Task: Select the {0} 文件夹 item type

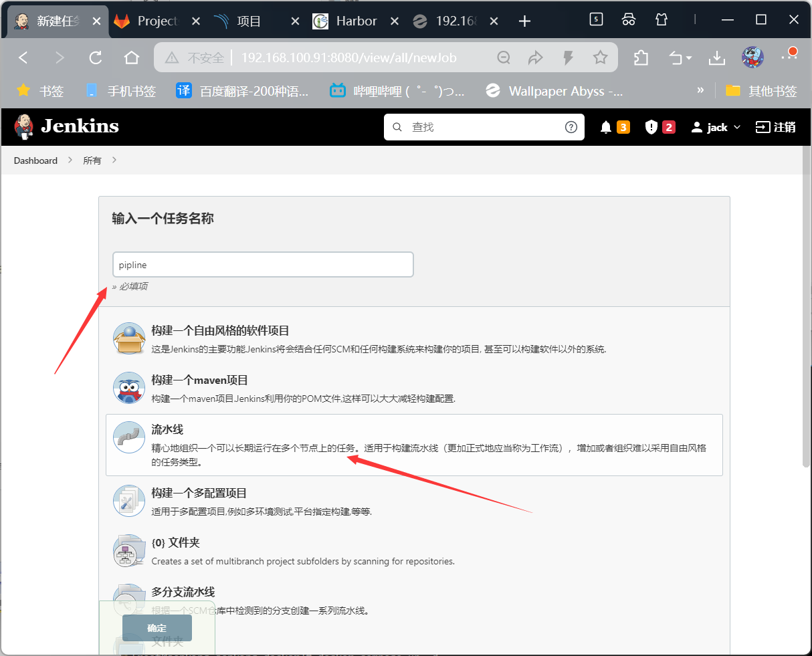Action: [x=415, y=551]
